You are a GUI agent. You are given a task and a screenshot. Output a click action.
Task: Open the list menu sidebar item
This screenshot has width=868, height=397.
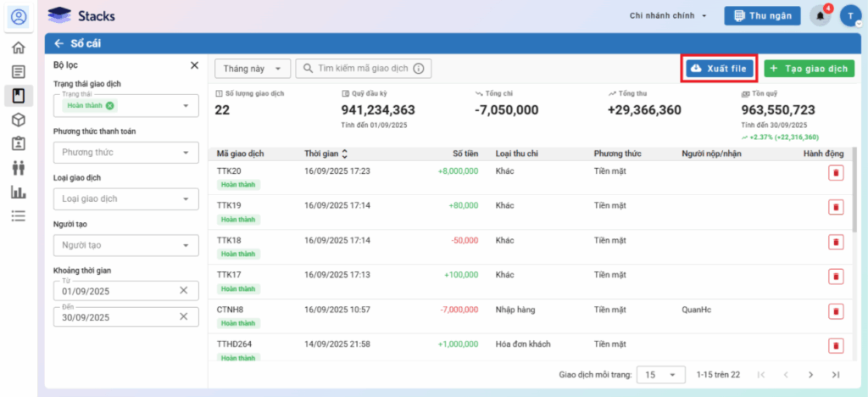pos(18,216)
